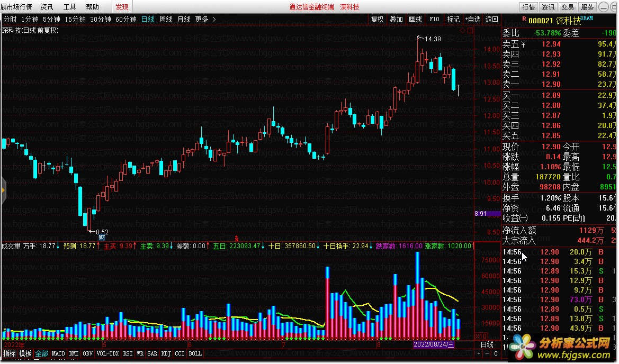Minimize the window using the round button
The height and width of the screenshot is (364, 619).
coord(604,7)
